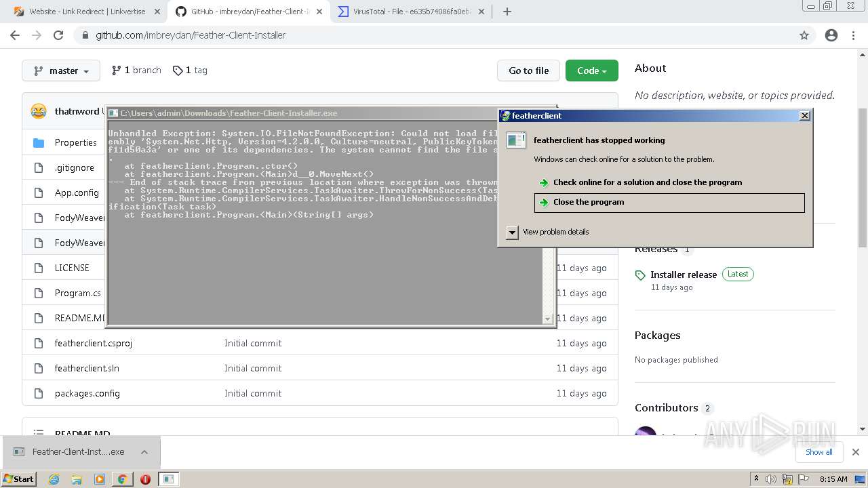The height and width of the screenshot is (488, 868).
Task: Click the release tag icon
Action: pos(640,275)
